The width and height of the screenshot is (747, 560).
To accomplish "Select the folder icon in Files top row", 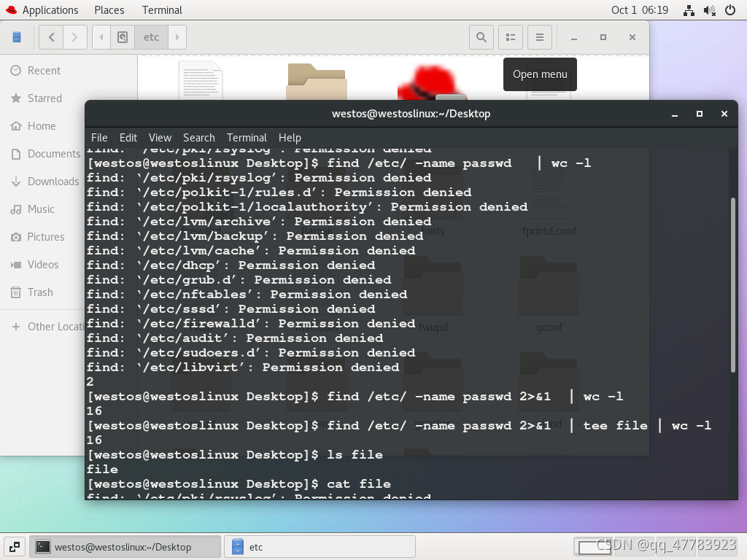I will click(317, 81).
